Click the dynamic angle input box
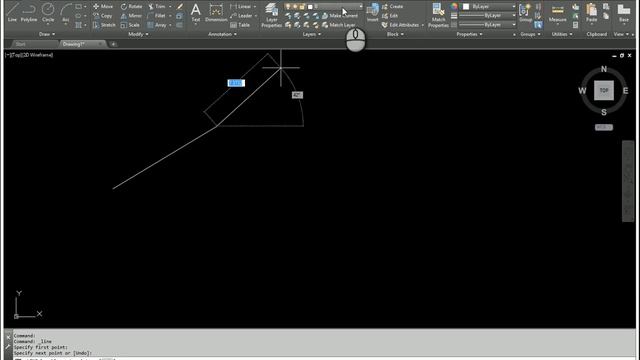 pos(297,95)
